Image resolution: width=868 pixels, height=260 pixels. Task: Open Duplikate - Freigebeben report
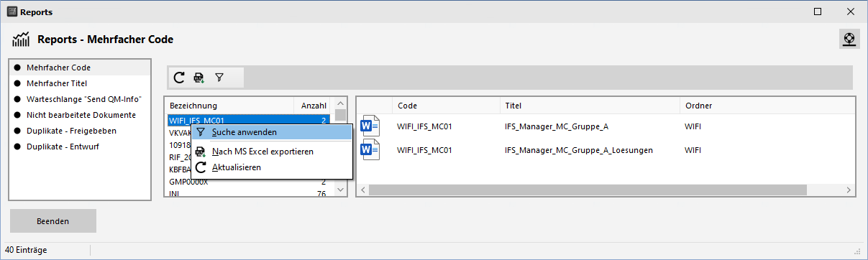(79, 131)
